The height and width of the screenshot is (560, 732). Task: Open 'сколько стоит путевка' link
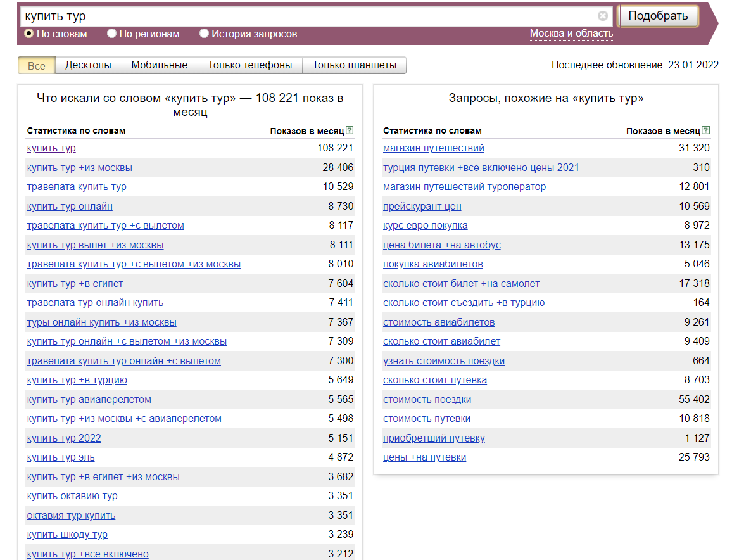435,381
